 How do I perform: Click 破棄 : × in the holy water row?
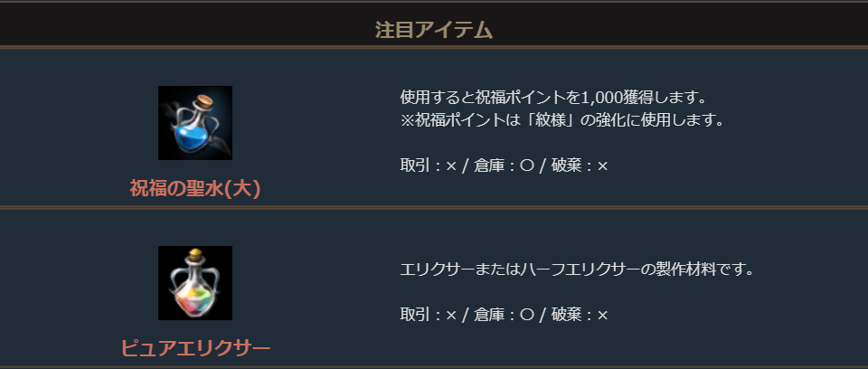click(x=578, y=166)
